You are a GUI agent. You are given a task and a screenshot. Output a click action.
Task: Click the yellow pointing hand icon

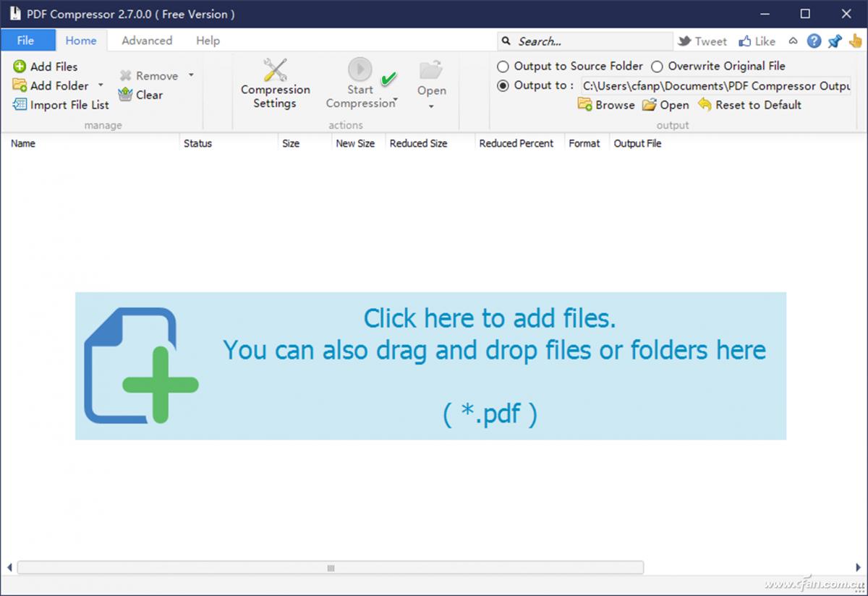click(856, 41)
